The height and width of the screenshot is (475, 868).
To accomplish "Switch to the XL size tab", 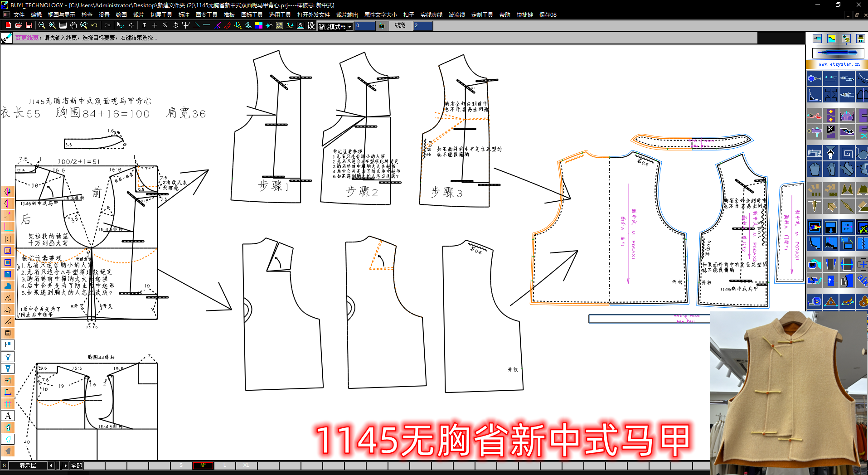I will (246, 465).
